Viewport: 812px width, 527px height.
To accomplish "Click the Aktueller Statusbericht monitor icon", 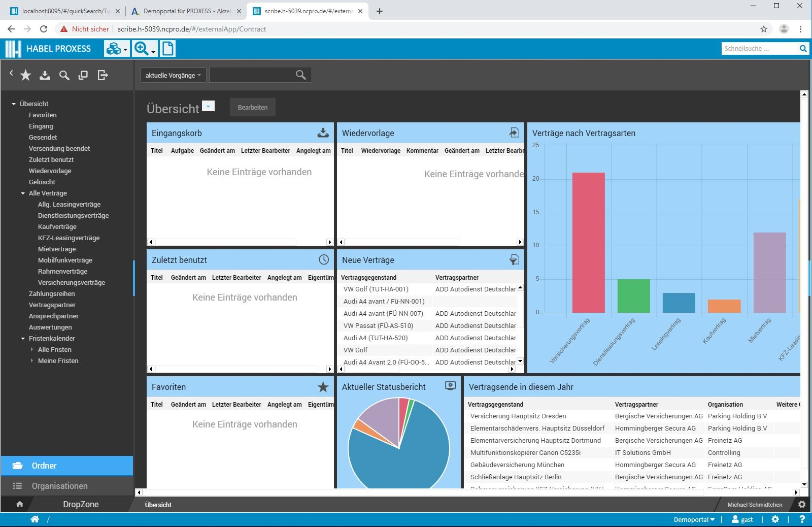I will 450,386.
